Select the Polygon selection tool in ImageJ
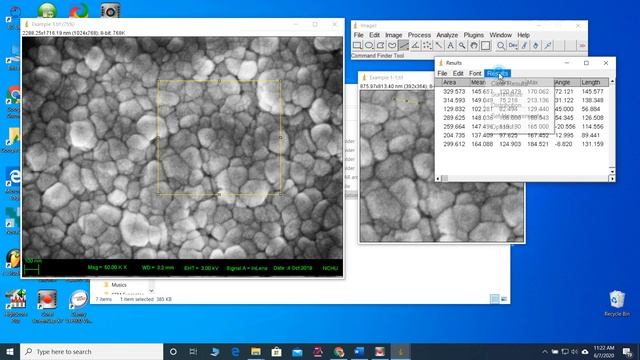Image resolution: width=640 pixels, height=360 pixels. (380, 45)
